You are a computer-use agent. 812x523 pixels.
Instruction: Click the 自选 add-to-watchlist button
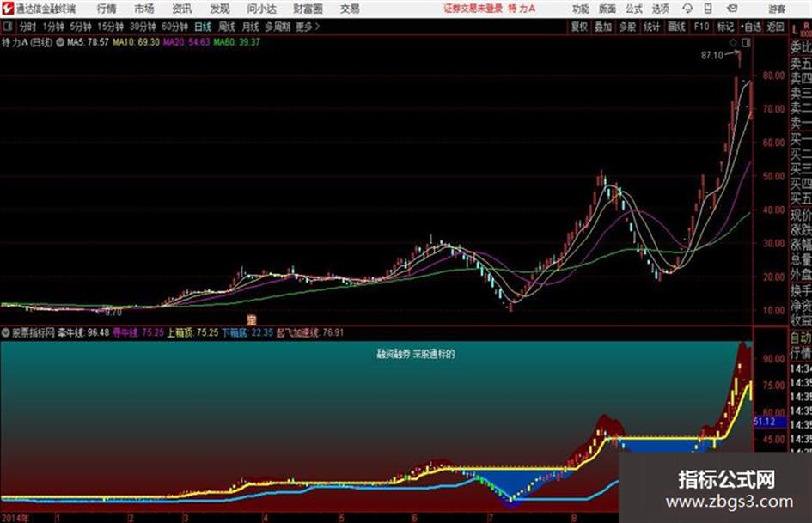point(751,27)
